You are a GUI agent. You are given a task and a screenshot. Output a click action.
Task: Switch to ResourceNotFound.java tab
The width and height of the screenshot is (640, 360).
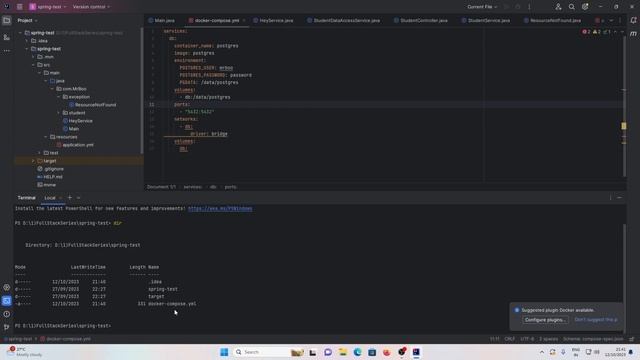tap(552, 20)
